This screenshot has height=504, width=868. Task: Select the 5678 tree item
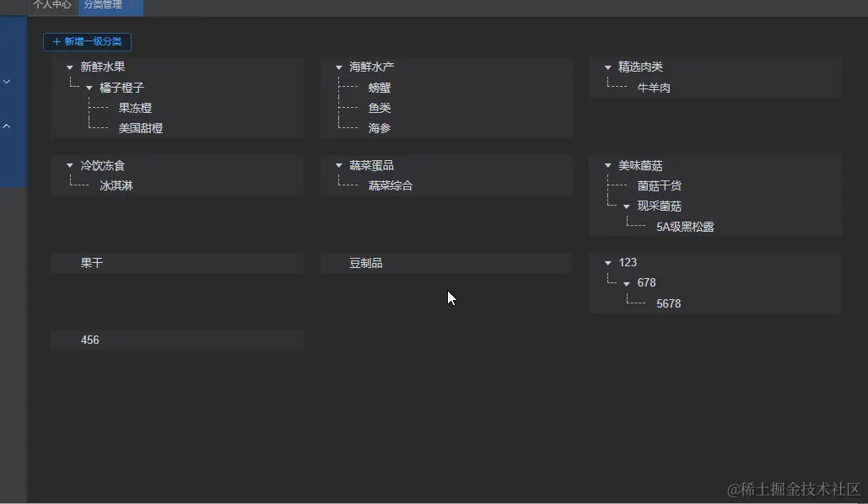tap(669, 303)
